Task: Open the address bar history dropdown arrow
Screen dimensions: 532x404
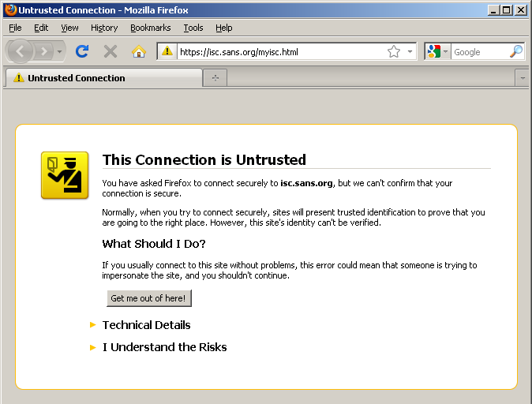Action: (x=410, y=52)
